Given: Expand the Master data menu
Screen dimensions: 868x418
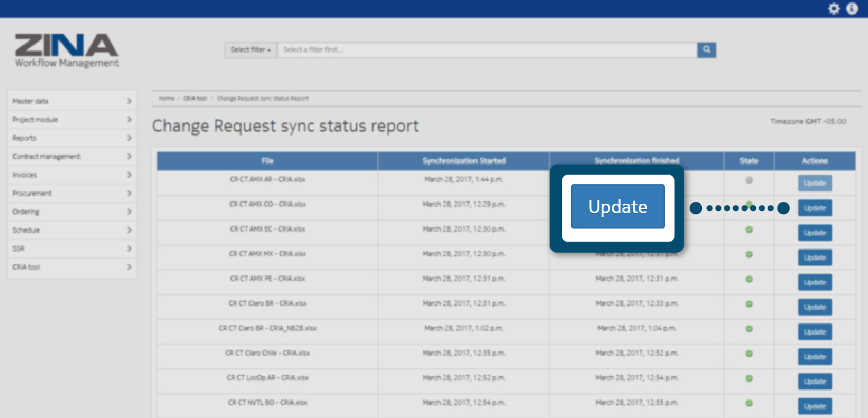Looking at the screenshot, I should click(72, 102).
